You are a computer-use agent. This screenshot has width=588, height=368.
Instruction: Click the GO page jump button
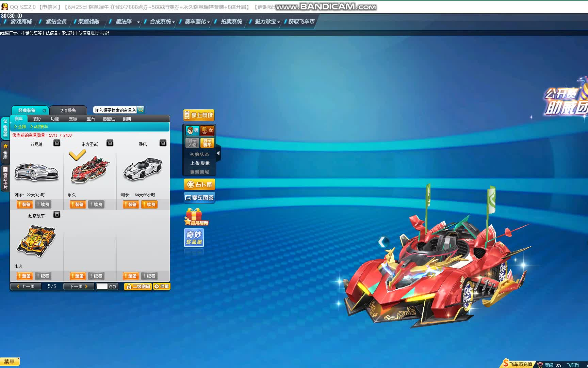(113, 287)
